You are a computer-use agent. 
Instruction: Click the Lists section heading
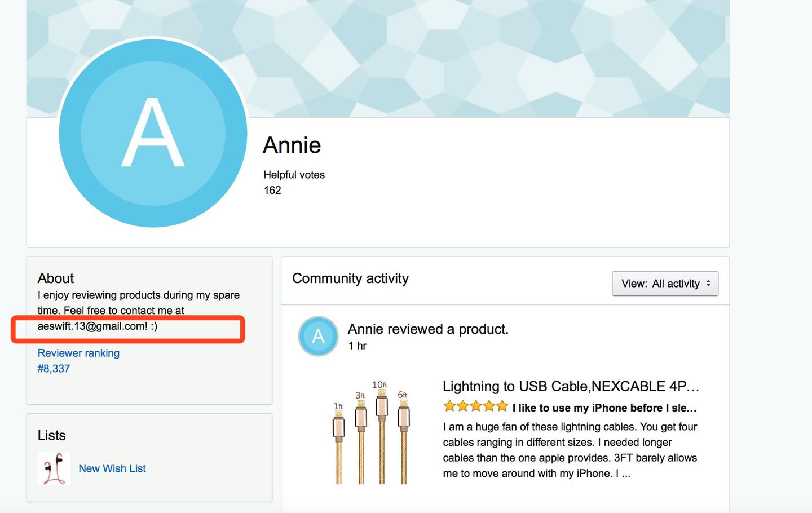point(51,436)
